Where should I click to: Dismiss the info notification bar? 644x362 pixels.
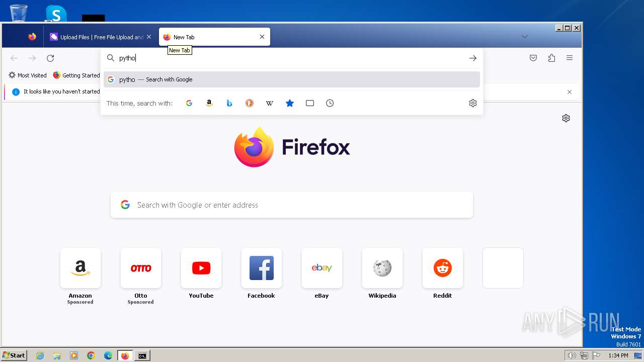[x=570, y=92]
